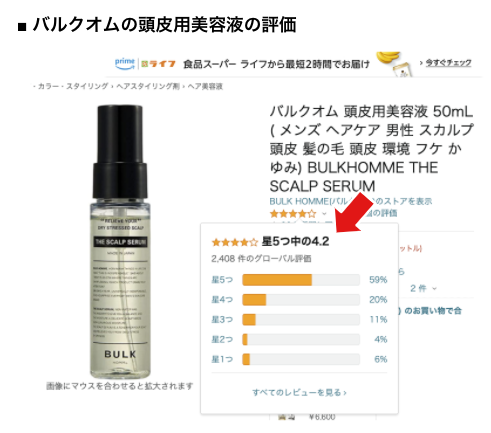Click the scalp serum bottle product image
The image size is (491, 433).
click(120, 242)
